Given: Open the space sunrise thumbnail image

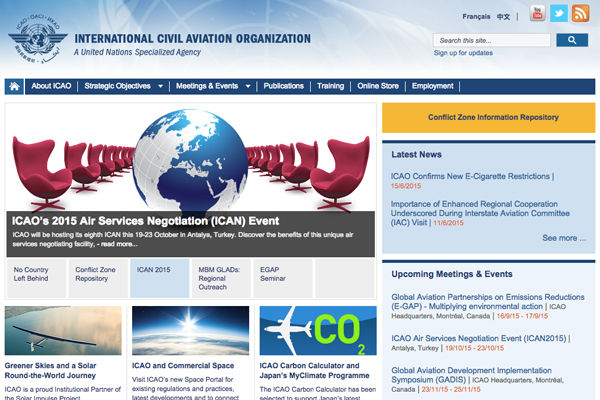Looking at the screenshot, I should click(191, 330).
